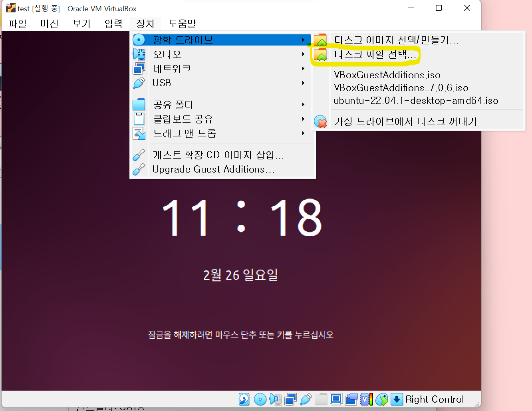
Task: Expand the 오디오 submenu arrow
Action: tap(304, 54)
